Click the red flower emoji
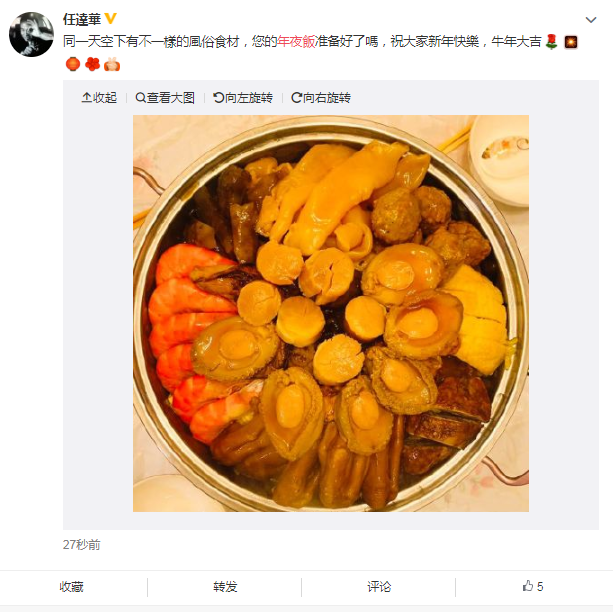The width and height of the screenshot is (613, 612). (x=93, y=64)
